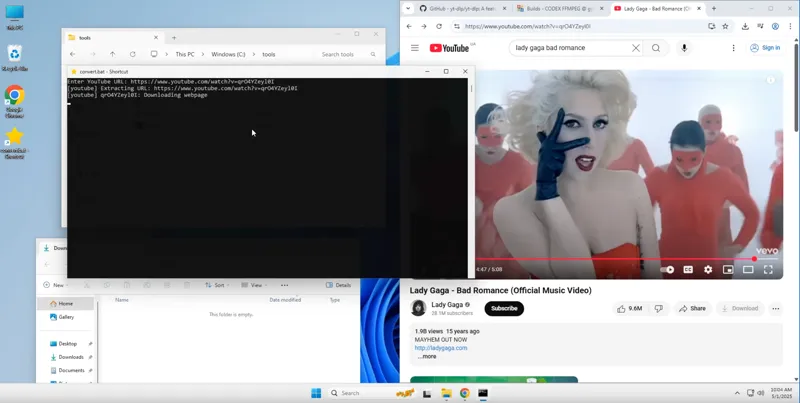Expand the chevron after This PC breadcrumb

tap(203, 54)
